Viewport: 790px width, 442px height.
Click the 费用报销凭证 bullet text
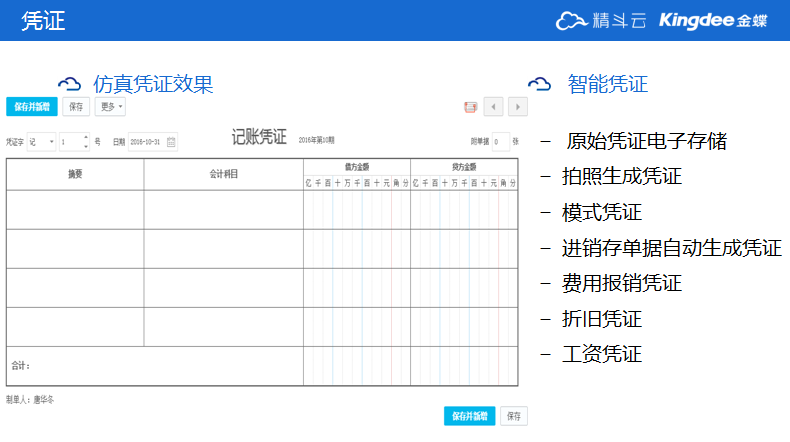[x=622, y=283]
